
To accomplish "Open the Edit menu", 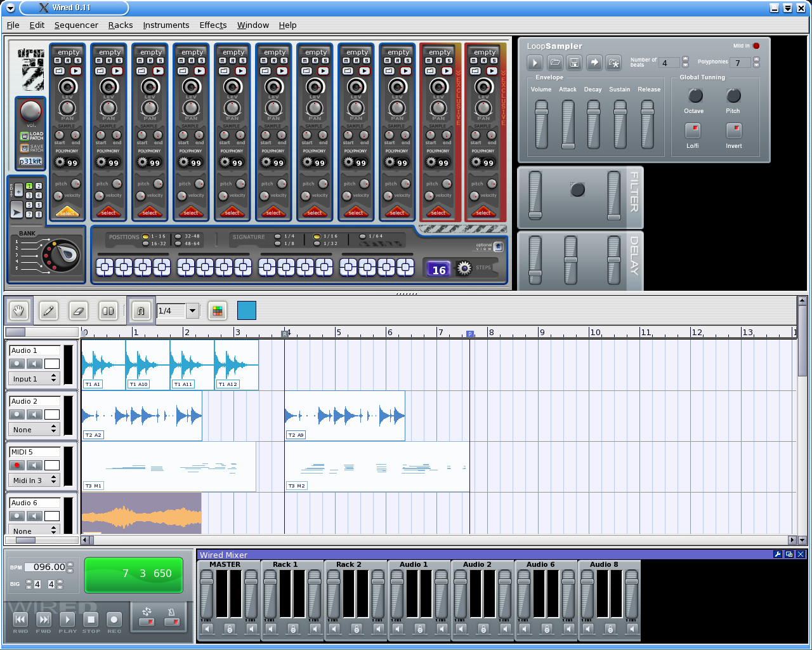I will click(x=37, y=25).
